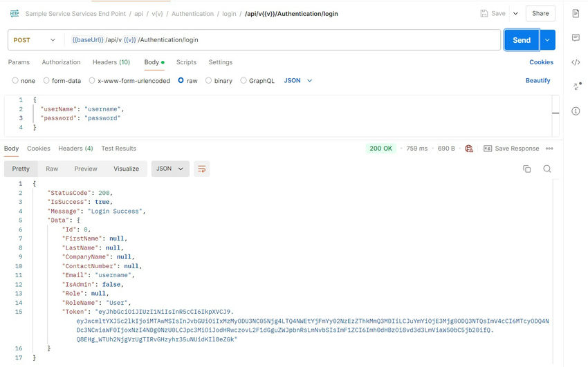
Task: Select the Visualize response view
Action: tap(127, 169)
